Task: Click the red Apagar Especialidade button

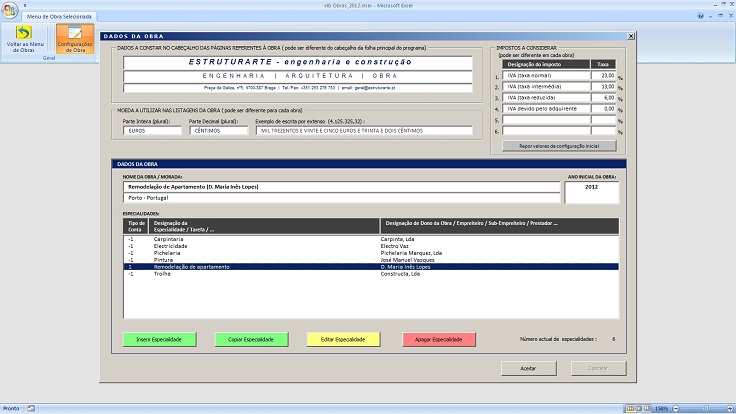Action: (439, 340)
